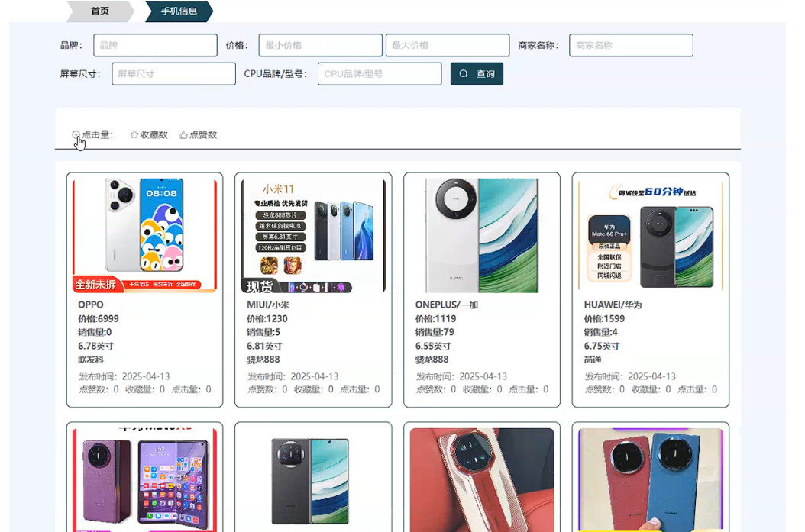Click the 价格:6999 text
805x532 pixels.
click(99, 318)
